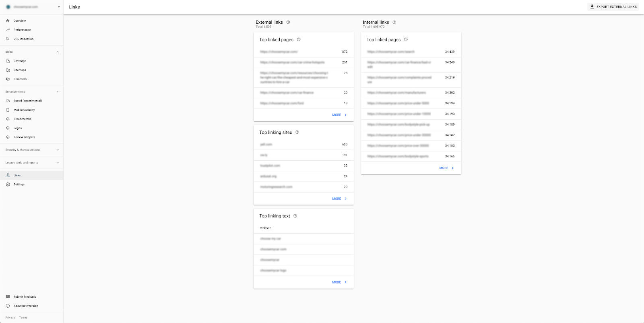Click the Speed (experimental) gauge icon
Screen dimensions: 644x323
pos(8,101)
